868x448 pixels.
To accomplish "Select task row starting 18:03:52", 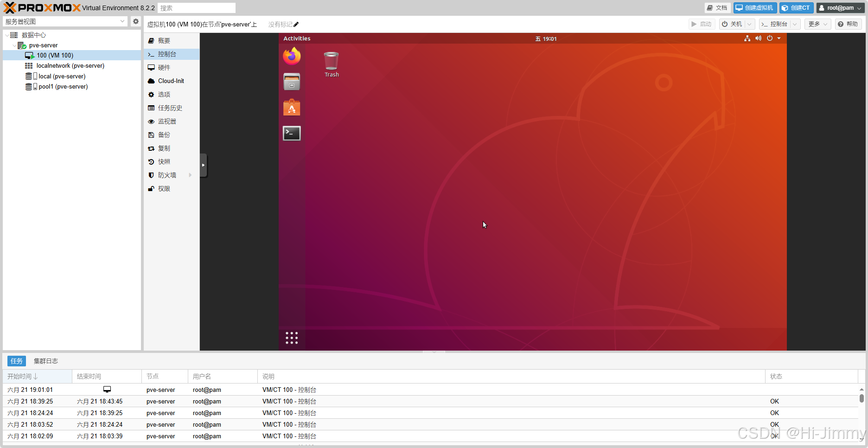I will [x=430, y=424].
